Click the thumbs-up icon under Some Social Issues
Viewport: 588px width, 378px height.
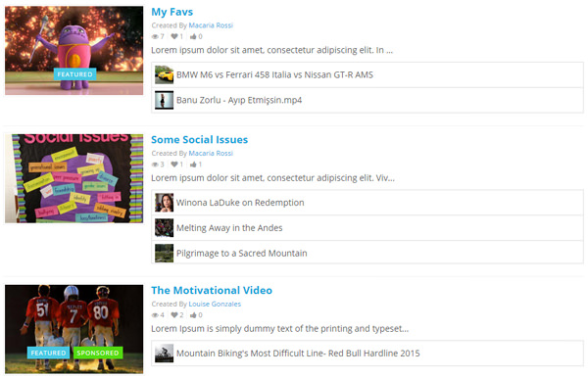[193, 165]
